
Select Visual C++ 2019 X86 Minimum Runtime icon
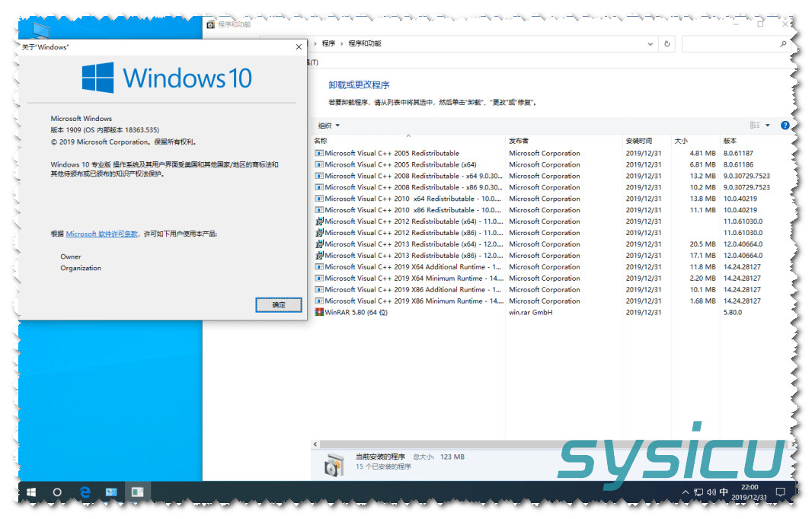pyautogui.click(x=319, y=301)
